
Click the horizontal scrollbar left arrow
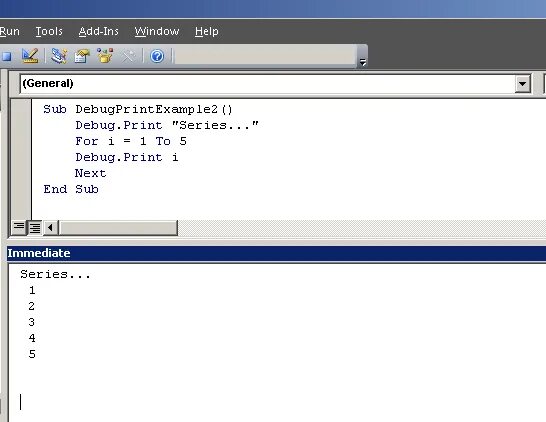[50, 228]
